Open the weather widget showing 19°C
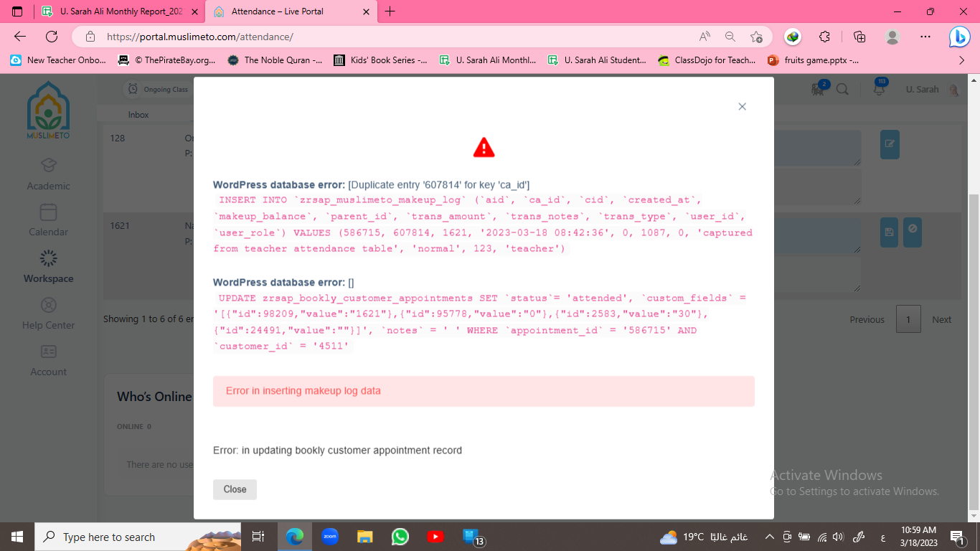The image size is (980, 551). (x=704, y=537)
